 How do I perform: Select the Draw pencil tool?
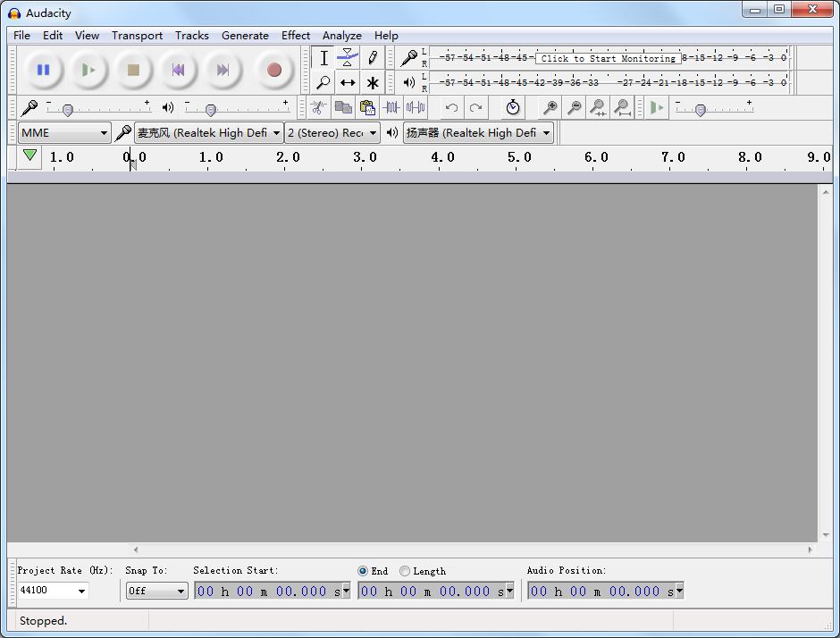click(x=373, y=58)
